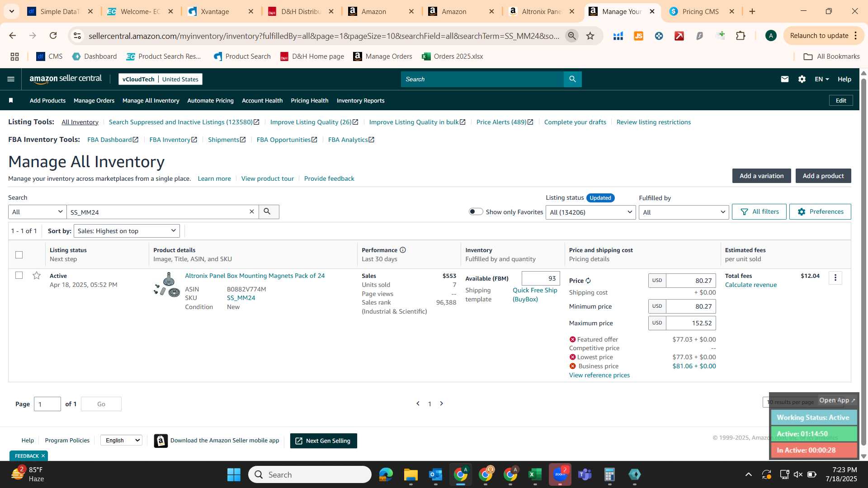Open Altronix Panel Box Mounting Magnets link
The image size is (868, 488).
click(255, 276)
